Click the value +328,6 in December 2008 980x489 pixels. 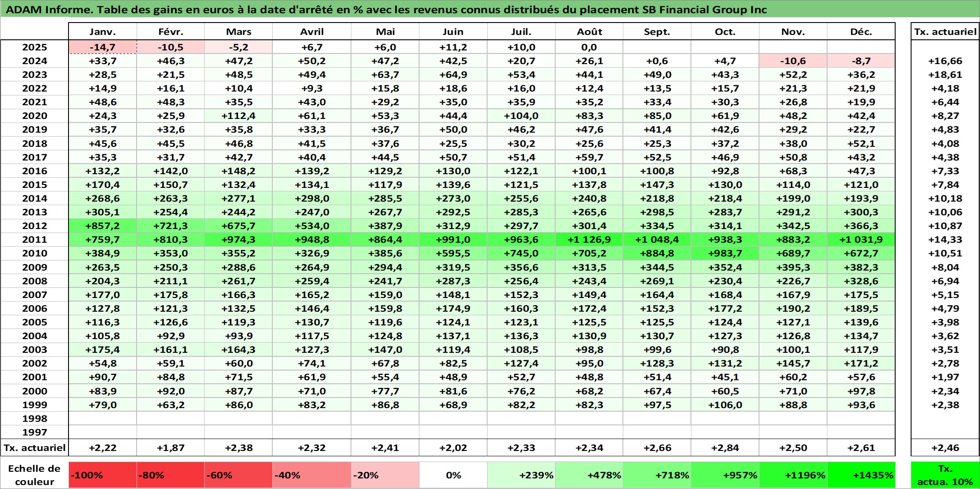point(861,281)
